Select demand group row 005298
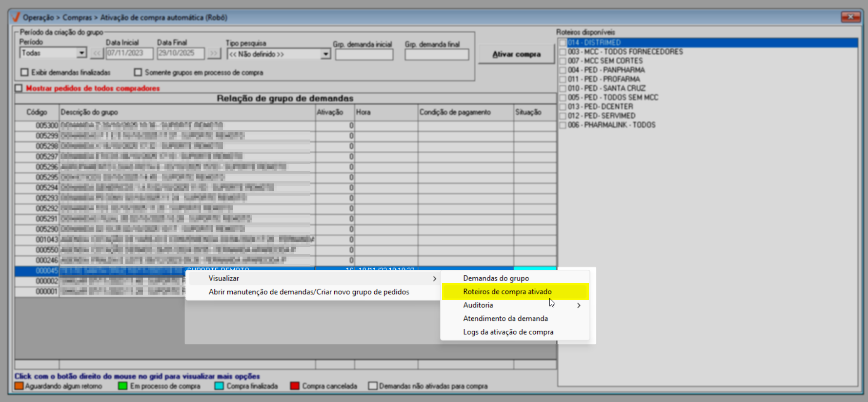This screenshot has height=402, width=868. 285,146
